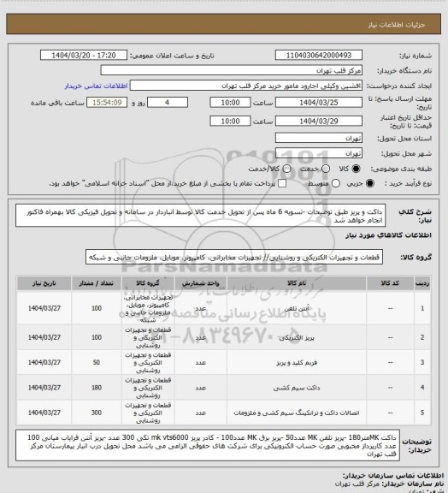The height and width of the screenshot is (493, 448).
Task: Select the خدمت radio button
Action: [326, 169]
